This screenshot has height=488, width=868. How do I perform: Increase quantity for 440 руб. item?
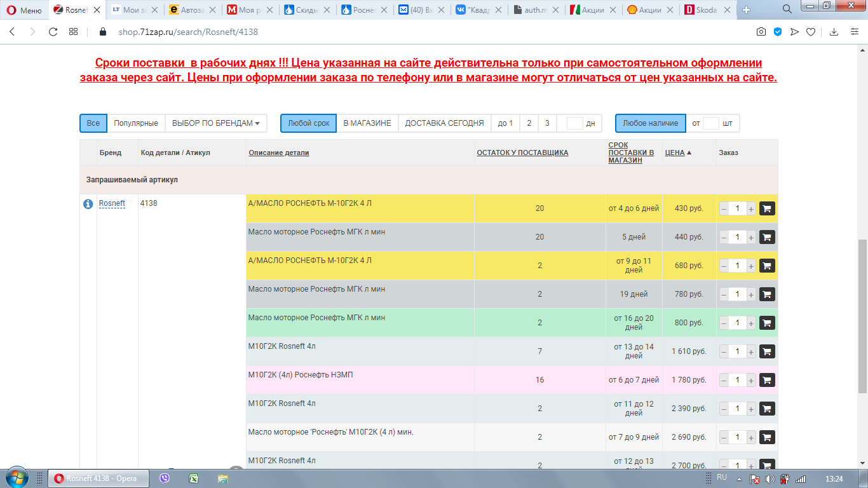[x=751, y=237]
